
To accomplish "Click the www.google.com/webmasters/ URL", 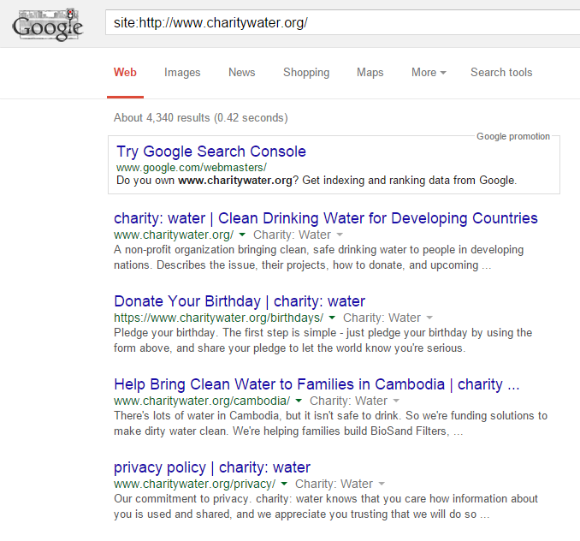I will click(191, 168).
